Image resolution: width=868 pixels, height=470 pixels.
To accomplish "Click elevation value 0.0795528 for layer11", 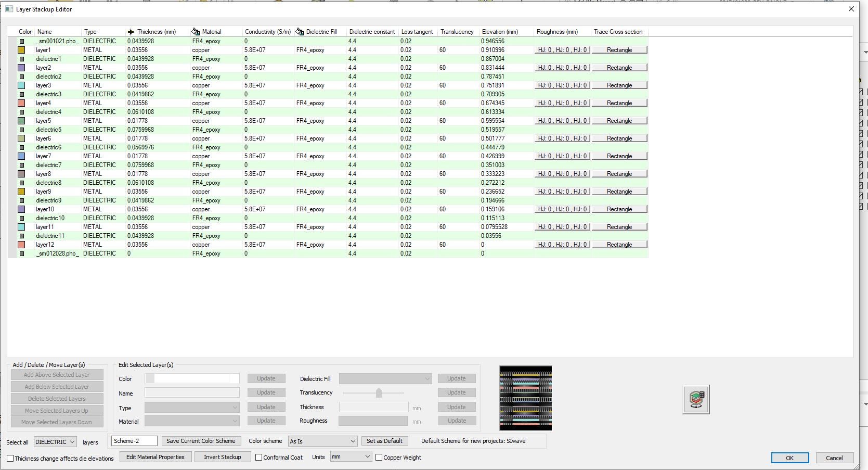I will (494, 227).
